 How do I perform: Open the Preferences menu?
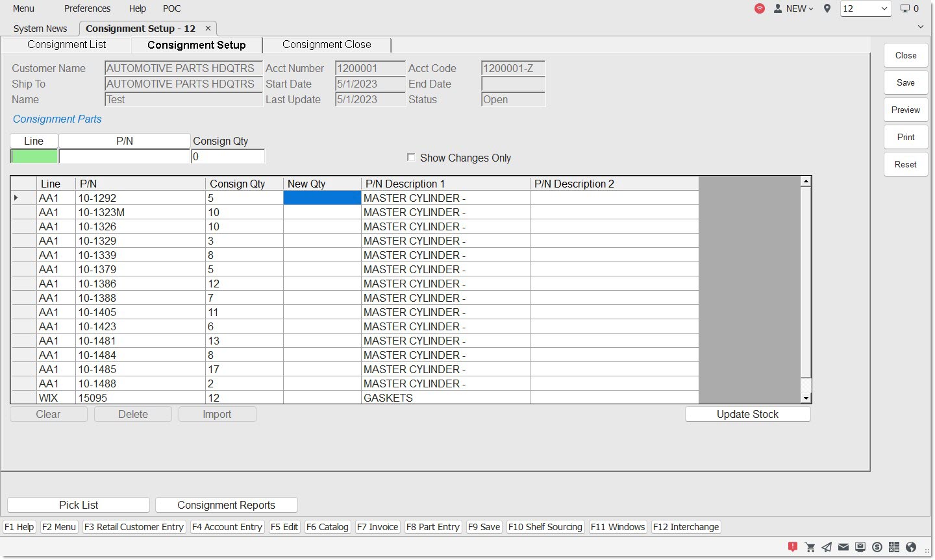pos(87,8)
